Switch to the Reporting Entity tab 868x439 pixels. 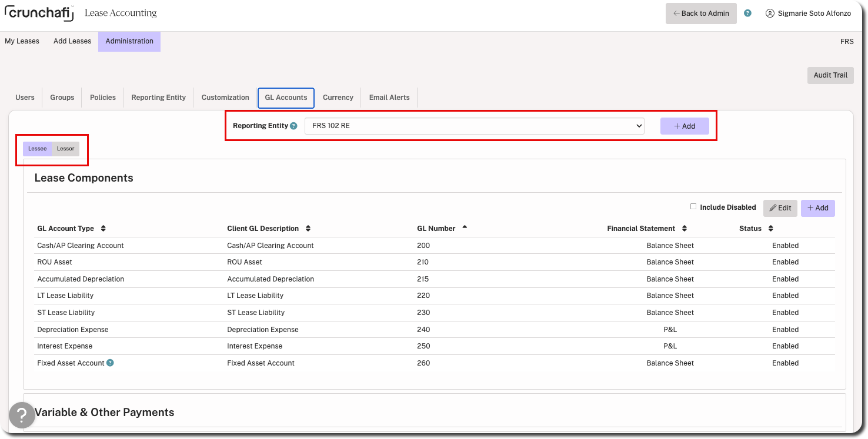159,98
